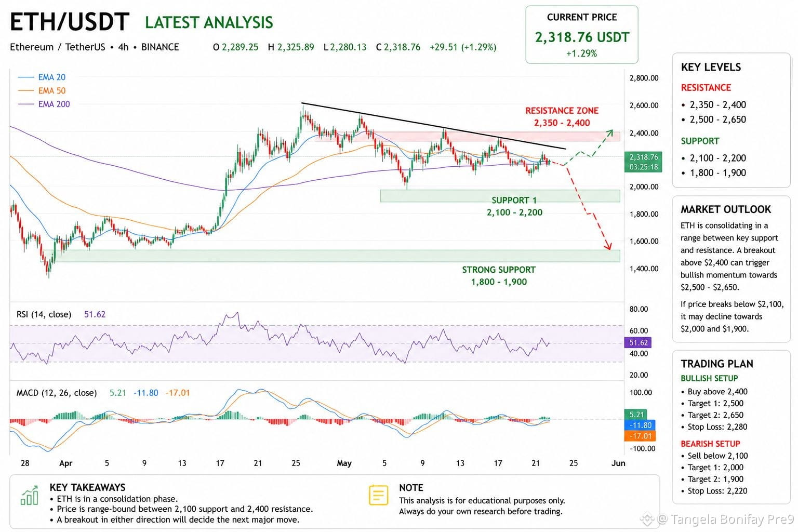
Task: Click the EMA 200 legend entry
Action: (44, 104)
